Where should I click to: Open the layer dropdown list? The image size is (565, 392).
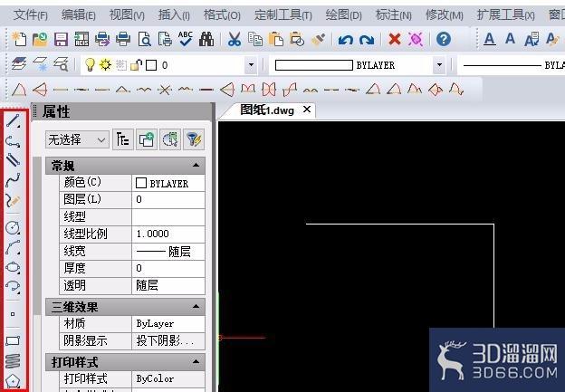pyautogui.click(x=251, y=65)
